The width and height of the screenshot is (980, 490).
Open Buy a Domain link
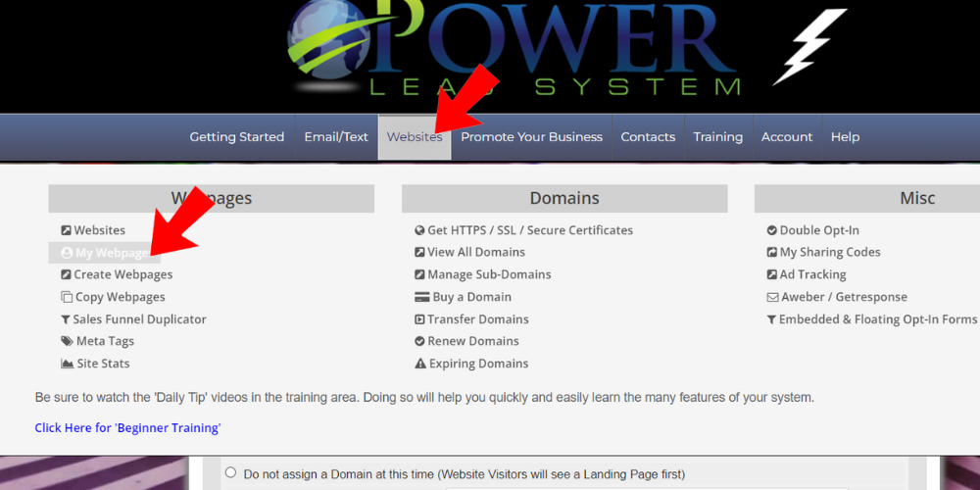pos(472,298)
